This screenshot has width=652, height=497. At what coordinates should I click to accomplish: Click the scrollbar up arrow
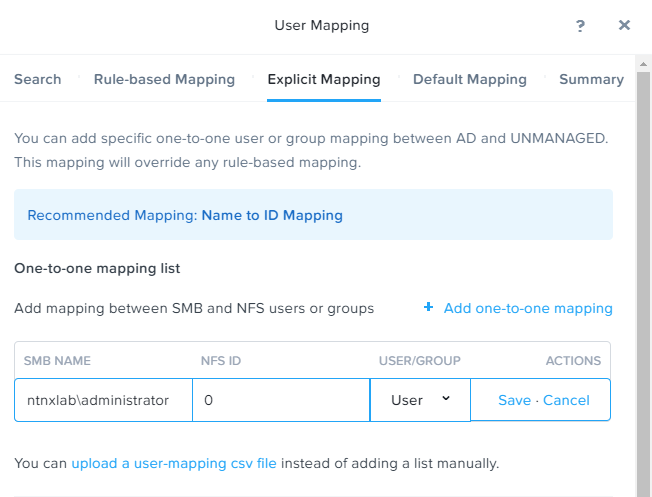pyautogui.click(x=643, y=64)
